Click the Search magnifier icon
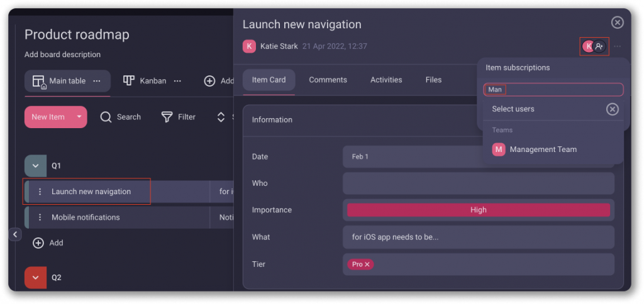This screenshot has width=644, height=304. (x=106, y=117)
